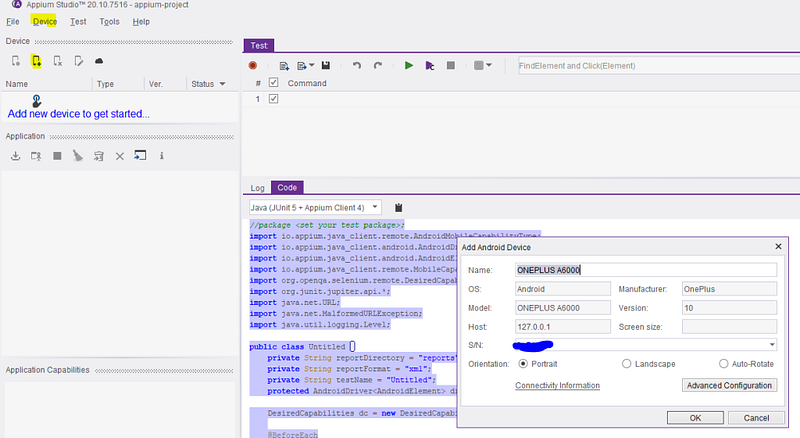Click the first device icon with gear
The height and width of the screenshot is (438, 800).
pyautogui.click(x=16, y=61)
